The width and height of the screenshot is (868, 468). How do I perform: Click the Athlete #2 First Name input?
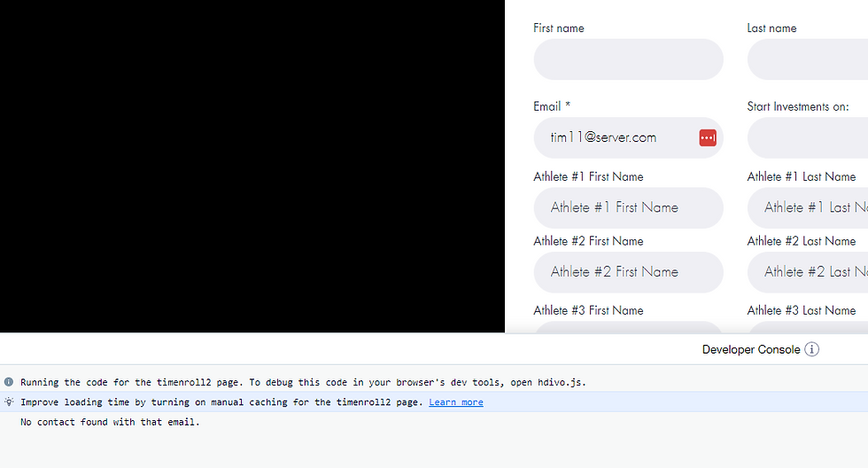pos(628,272)
